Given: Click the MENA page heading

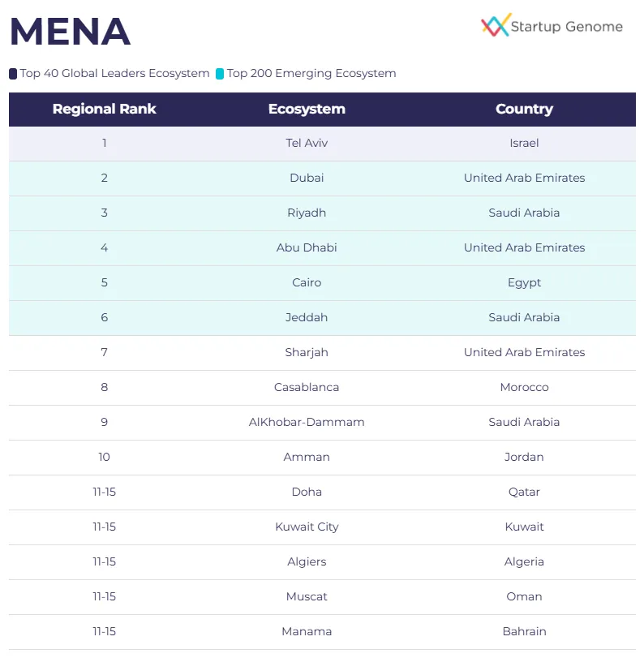Looking at the screenshot, I should click(x=70, y=32).
